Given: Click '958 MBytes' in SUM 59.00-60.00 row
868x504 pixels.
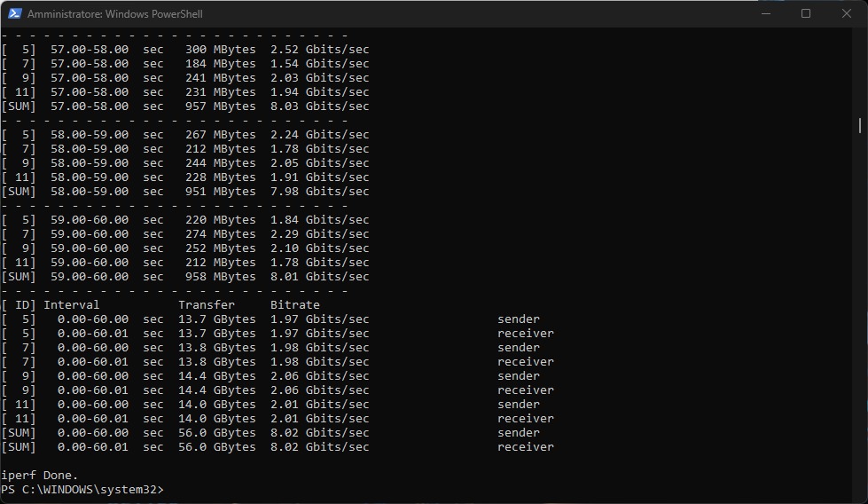Looking at the screenshot, I should [220, 276].
